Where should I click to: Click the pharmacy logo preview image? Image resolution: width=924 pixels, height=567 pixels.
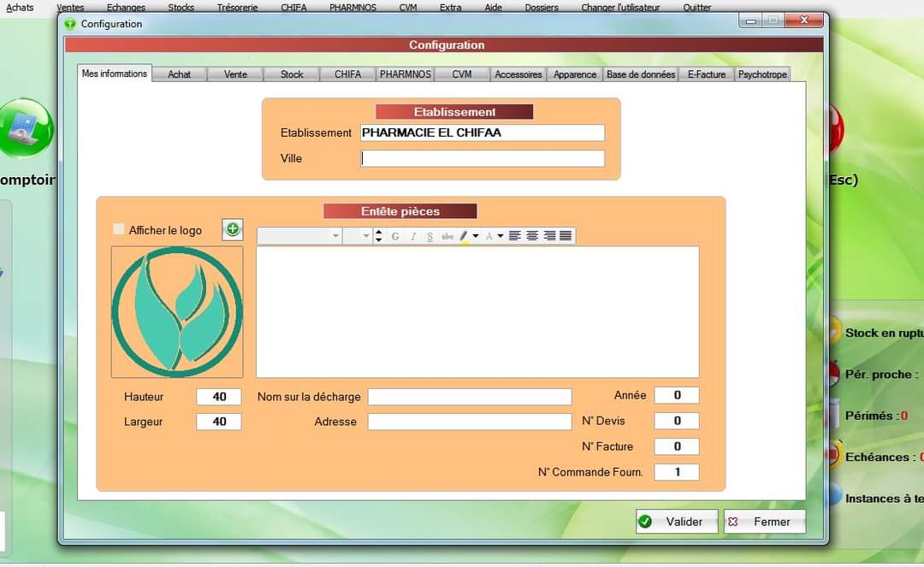177,312
